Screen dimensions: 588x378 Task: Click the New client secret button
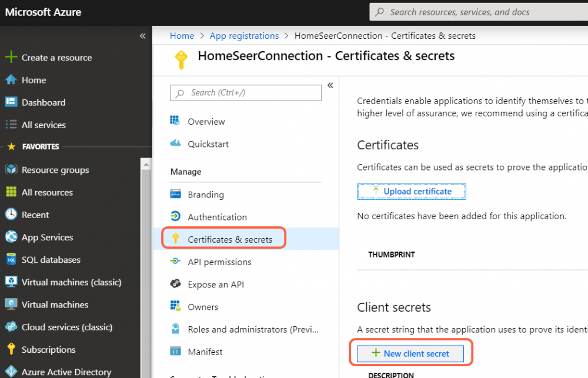[410, 354]
